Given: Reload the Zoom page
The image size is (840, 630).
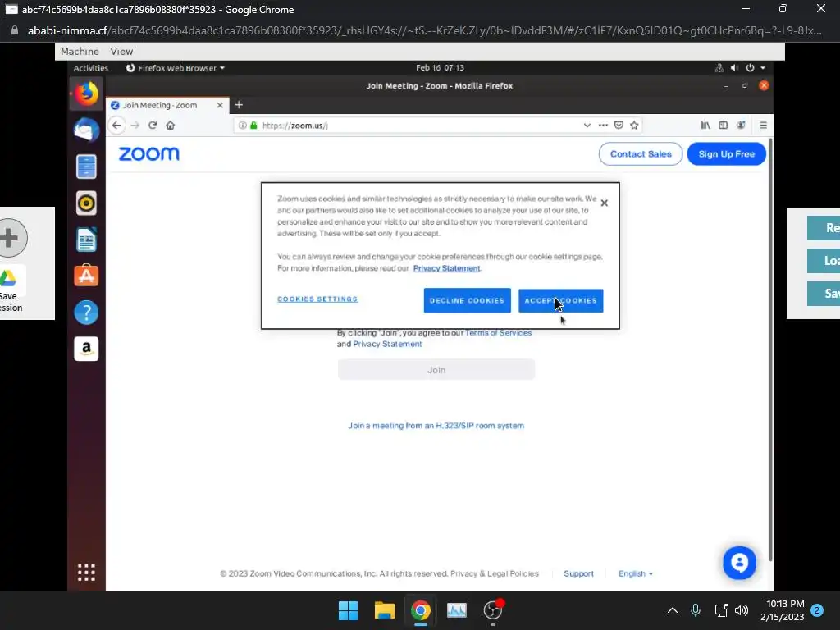Looking at the screenshot, I should click(x=153, y=126).
